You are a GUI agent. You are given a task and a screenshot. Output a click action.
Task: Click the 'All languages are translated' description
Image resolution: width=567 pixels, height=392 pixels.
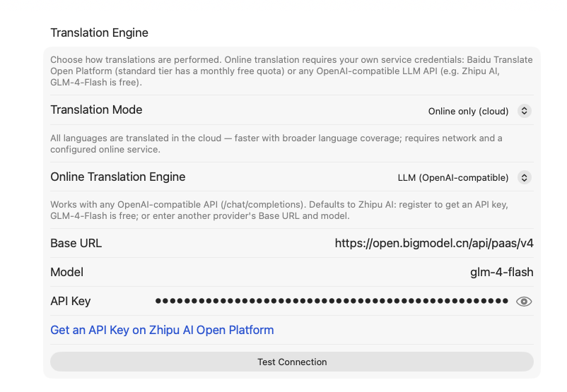(x=276, y=144)
